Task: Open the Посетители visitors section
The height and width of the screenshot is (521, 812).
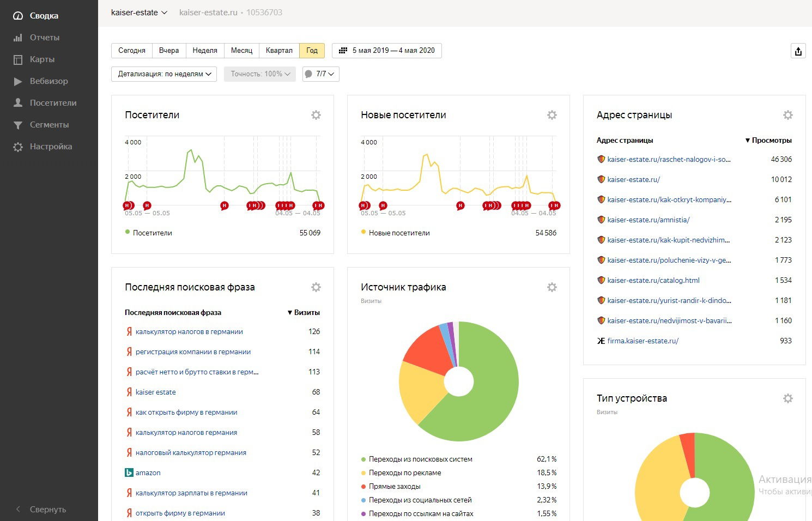Action: 53,103
